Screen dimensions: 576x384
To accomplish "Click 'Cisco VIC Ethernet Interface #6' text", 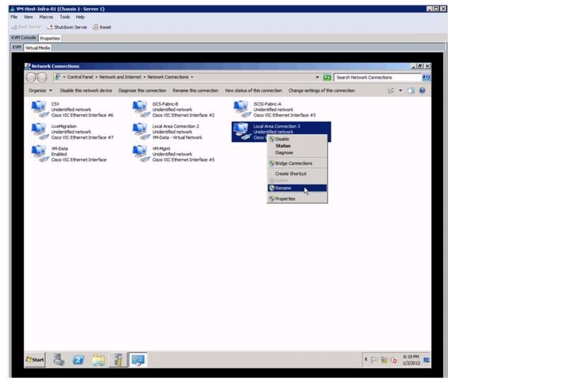I will pos(82,115).
